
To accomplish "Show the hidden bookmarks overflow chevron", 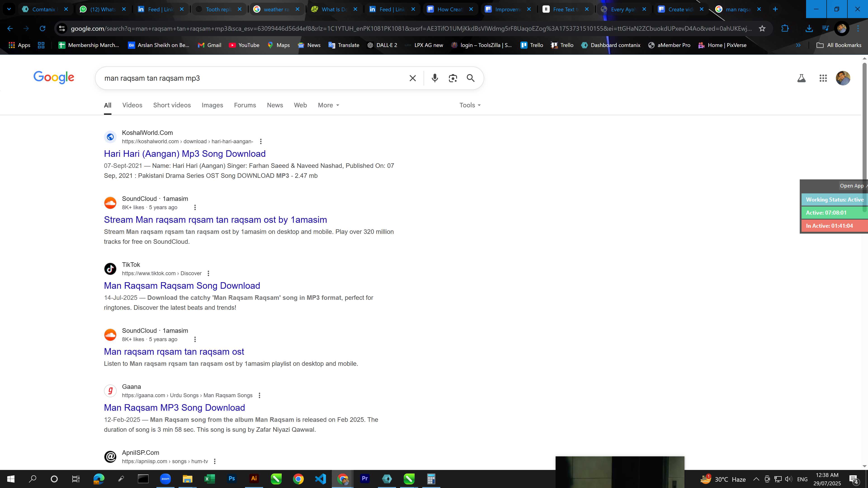I will [x=798, y=45].
